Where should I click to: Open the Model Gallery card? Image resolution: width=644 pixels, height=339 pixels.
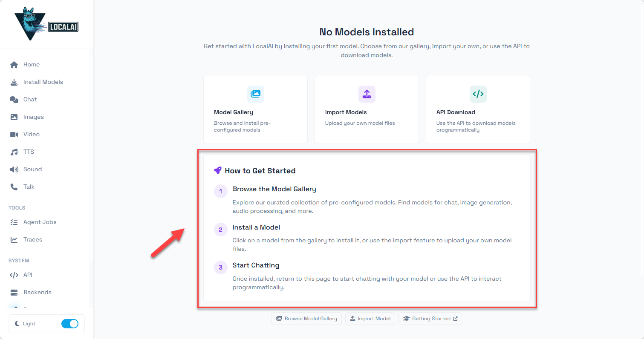coord(255,109)
